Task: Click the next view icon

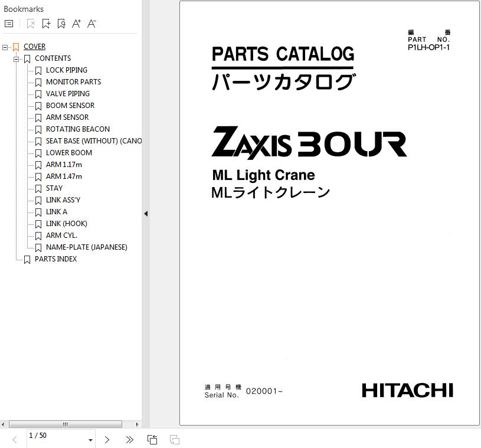Action: tap(175, 440)
